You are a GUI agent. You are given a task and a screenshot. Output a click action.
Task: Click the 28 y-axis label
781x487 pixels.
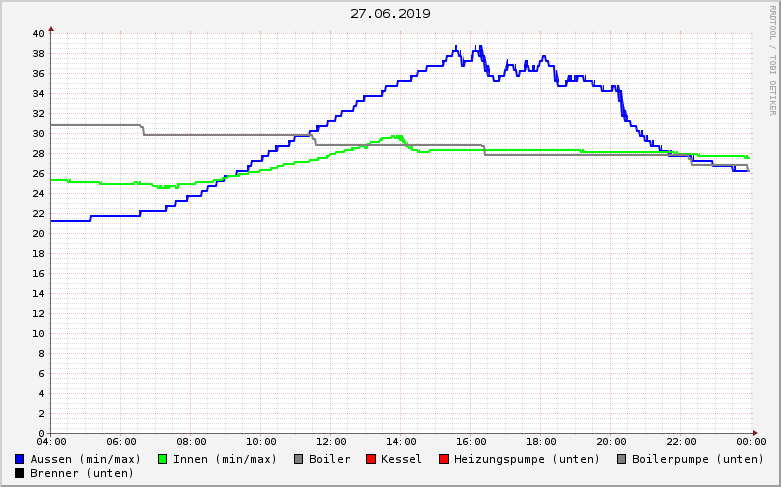[x=39, y=154]
